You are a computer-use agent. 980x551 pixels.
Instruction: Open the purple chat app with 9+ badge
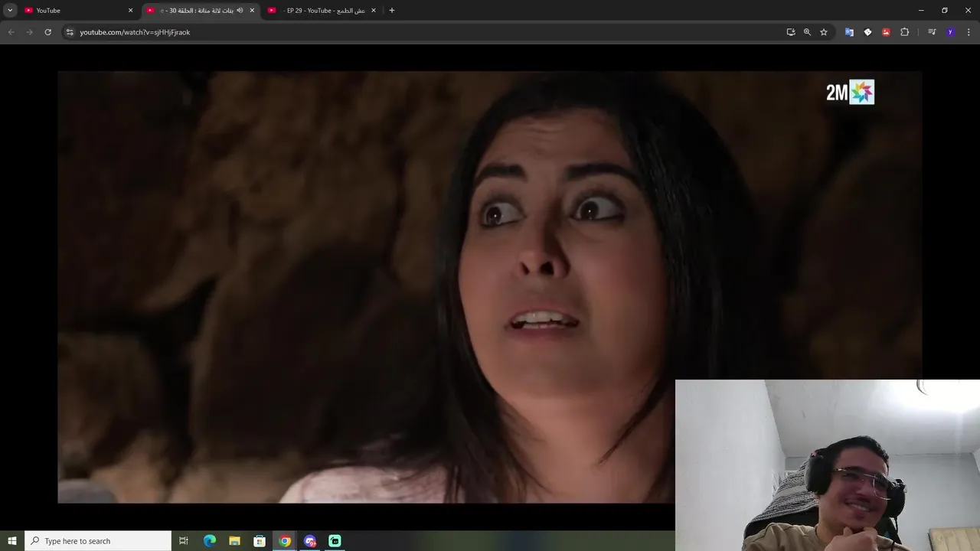point(310,541)
